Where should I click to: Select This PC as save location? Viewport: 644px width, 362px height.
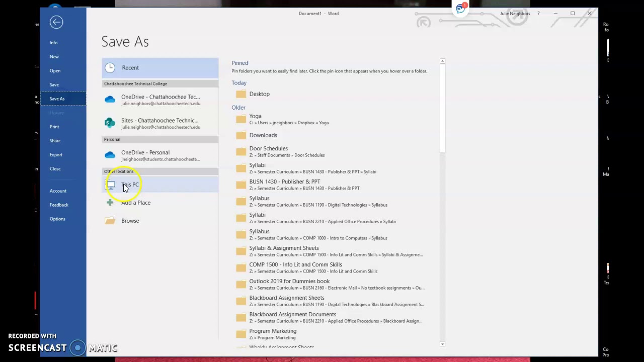click(160, 185)
